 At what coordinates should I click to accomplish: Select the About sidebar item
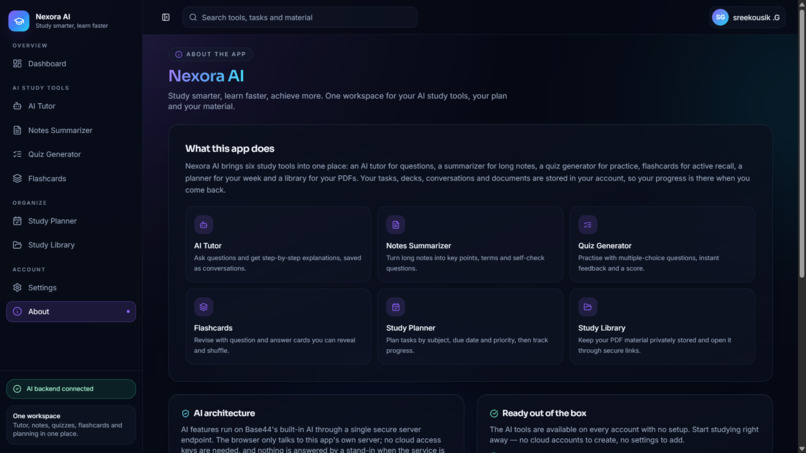pos(71,312)
